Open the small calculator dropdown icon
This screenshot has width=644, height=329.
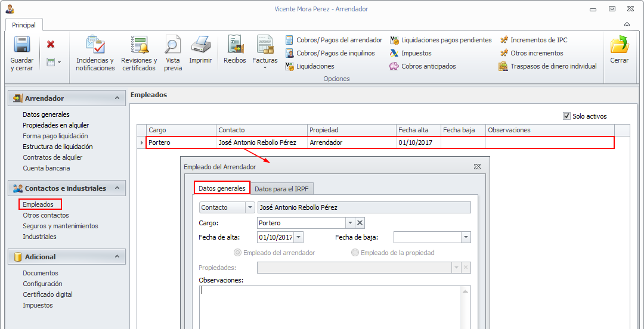point(54,62)
